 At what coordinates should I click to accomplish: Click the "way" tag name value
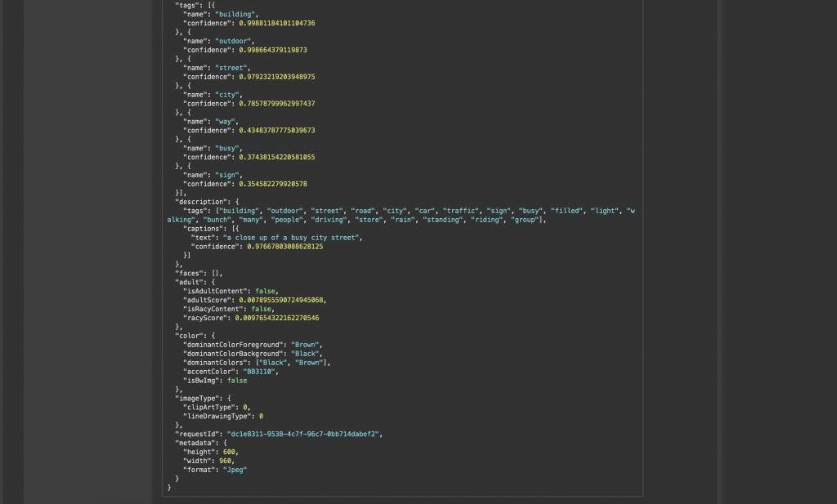coord(226,122)
